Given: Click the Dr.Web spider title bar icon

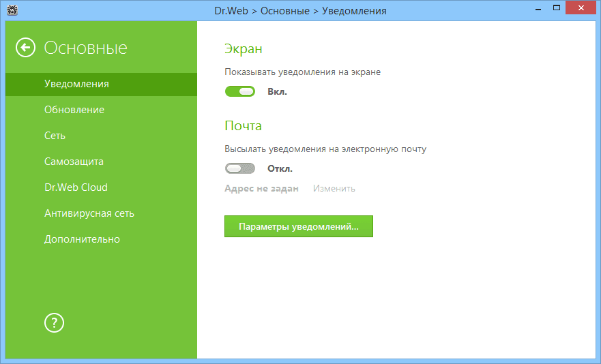Looking at the screenshot, I should (13, 10).
